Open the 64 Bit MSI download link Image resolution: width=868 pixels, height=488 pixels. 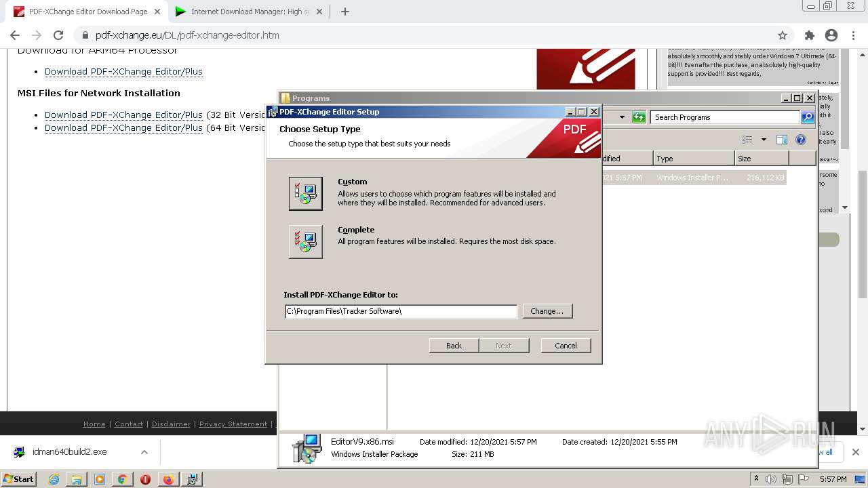pyautogui.click(x=123, y=128)
